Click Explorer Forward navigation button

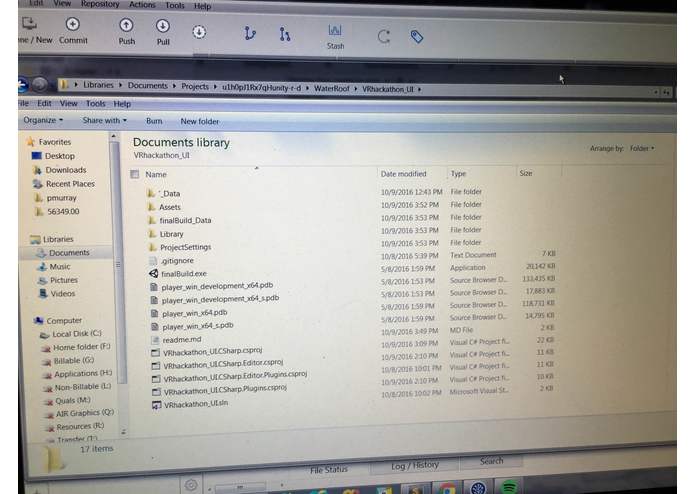click(39, 84)
